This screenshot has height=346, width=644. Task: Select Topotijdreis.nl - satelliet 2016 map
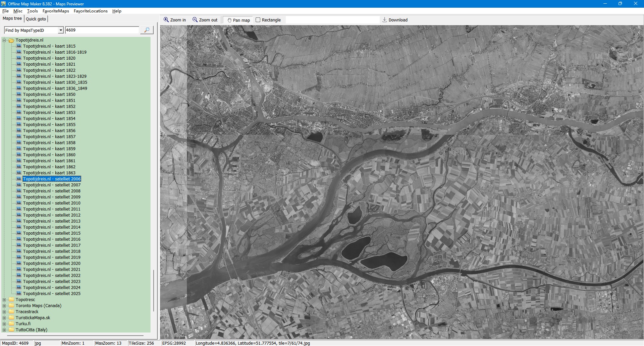pyautogui.click(x=52, y=239)
